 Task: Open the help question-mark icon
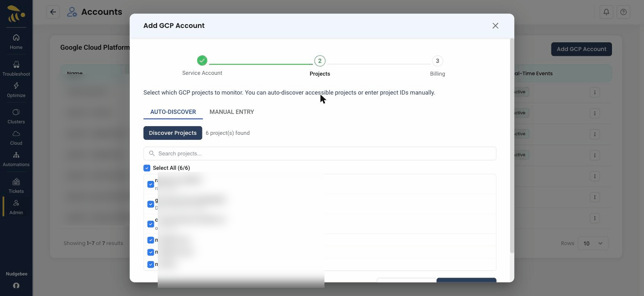623,12
